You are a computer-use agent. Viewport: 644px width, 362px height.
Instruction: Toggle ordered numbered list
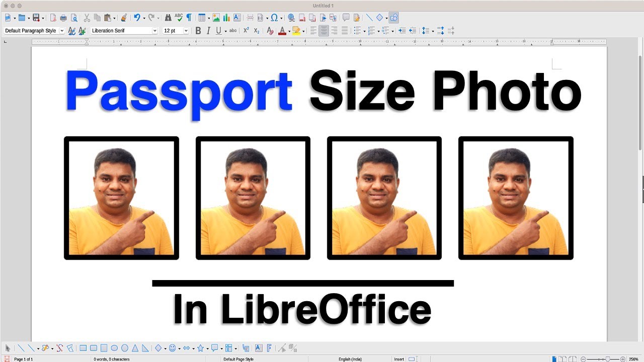(371, 31)
